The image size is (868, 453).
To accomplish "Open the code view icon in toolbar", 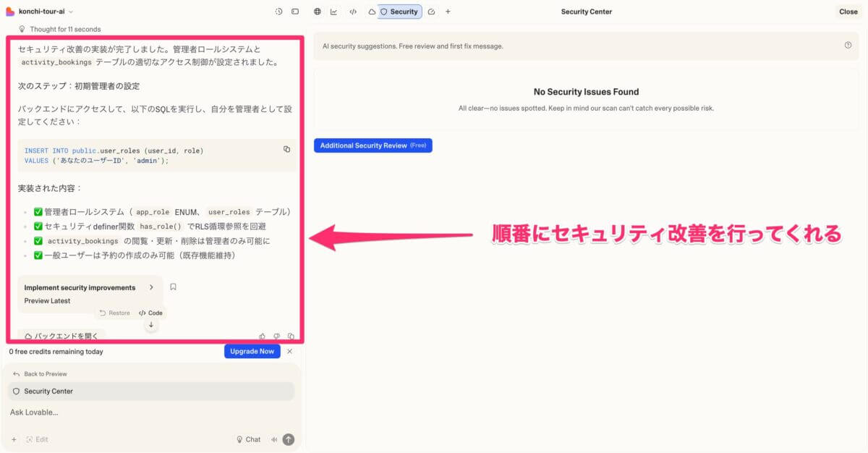I will [x=353, y=12].
